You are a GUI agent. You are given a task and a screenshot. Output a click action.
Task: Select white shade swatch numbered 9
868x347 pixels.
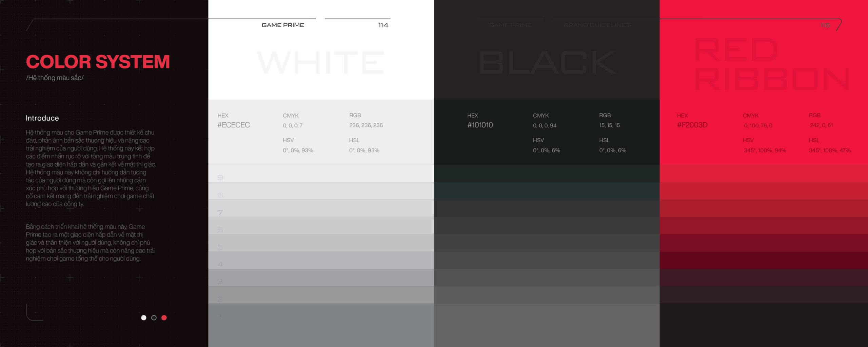tap(321, 173)
